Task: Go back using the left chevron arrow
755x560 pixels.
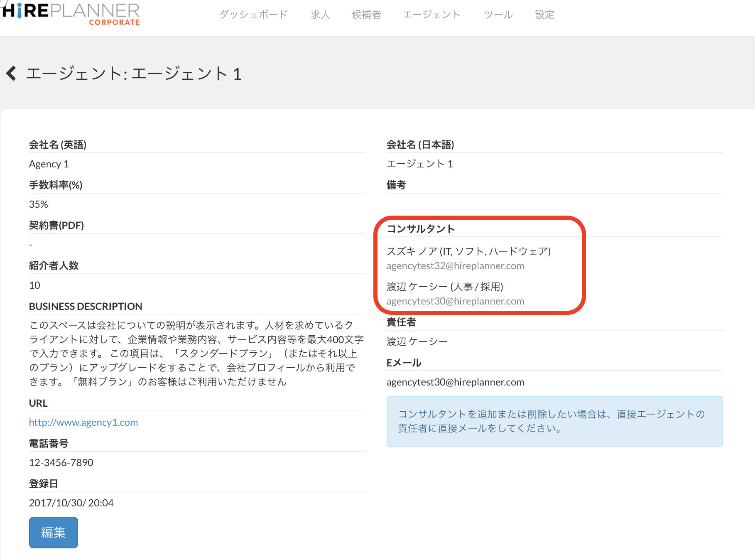Action: pyautogui.click(x=11, y=74)
